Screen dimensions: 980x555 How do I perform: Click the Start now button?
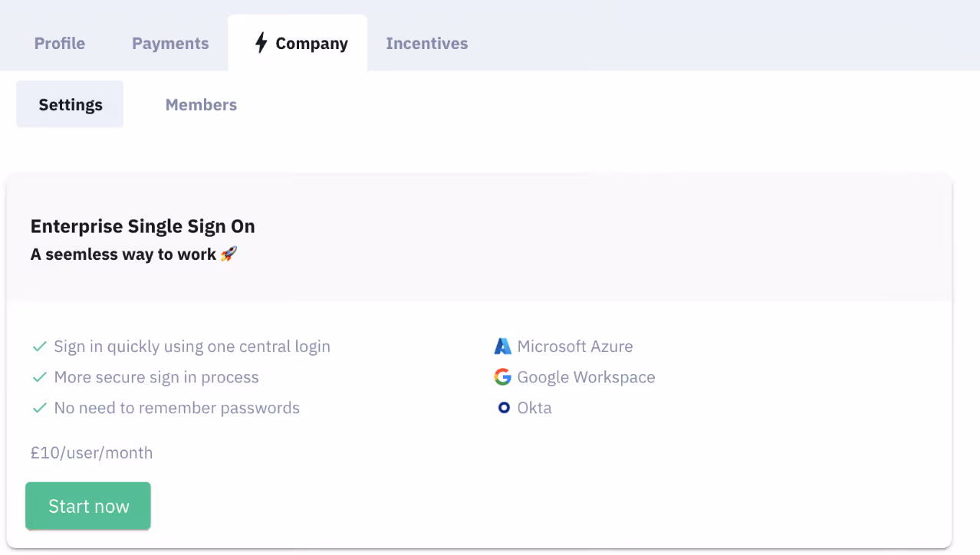point(87,505)
